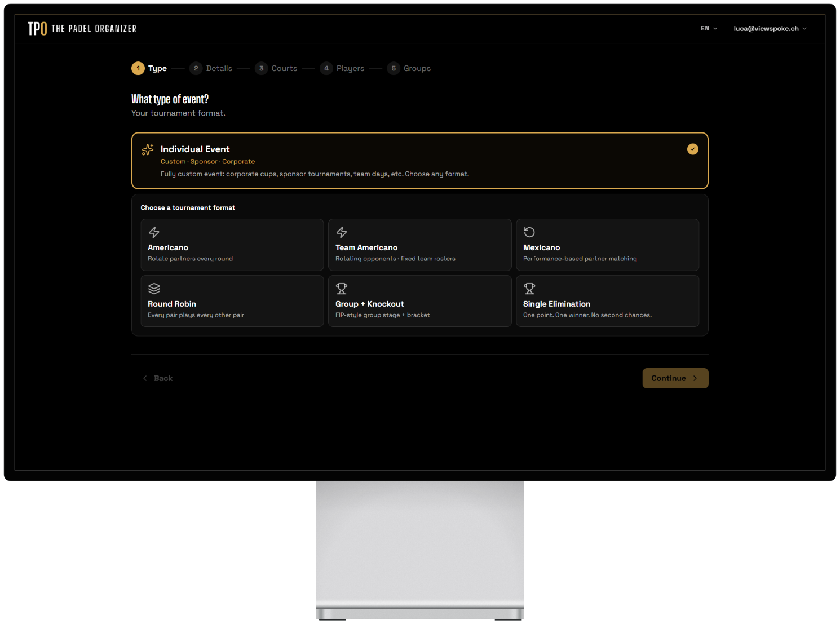Choose the Mexicano format card

[608, 245]
